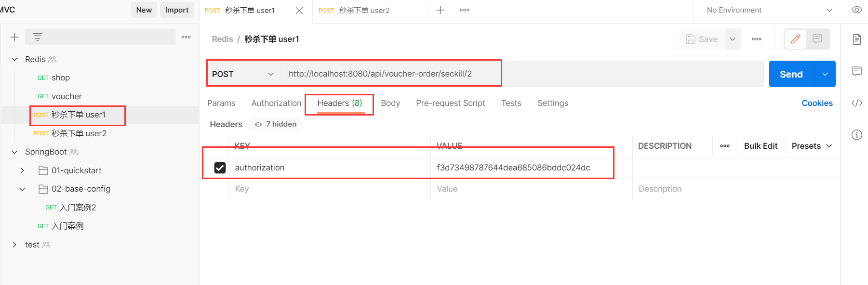Uncheck the authorization header checkbox
Image resolution: width=868 pixels, height=285 pixels.
click(220, 168)
